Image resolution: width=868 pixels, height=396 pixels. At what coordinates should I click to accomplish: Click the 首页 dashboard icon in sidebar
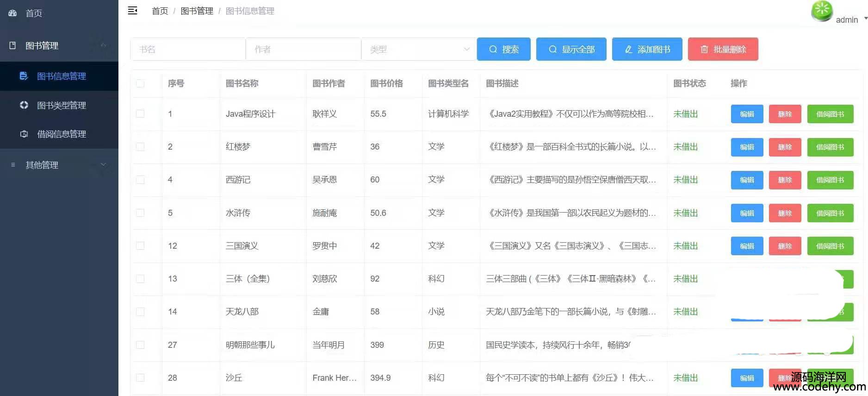click(x=12, y=13)
